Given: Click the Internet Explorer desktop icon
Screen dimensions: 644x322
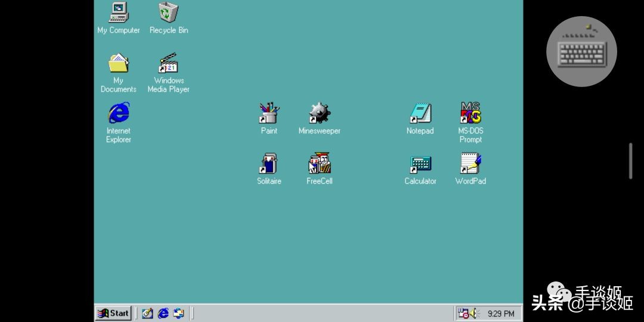Looking at the screenshot, I should point(118,113).
